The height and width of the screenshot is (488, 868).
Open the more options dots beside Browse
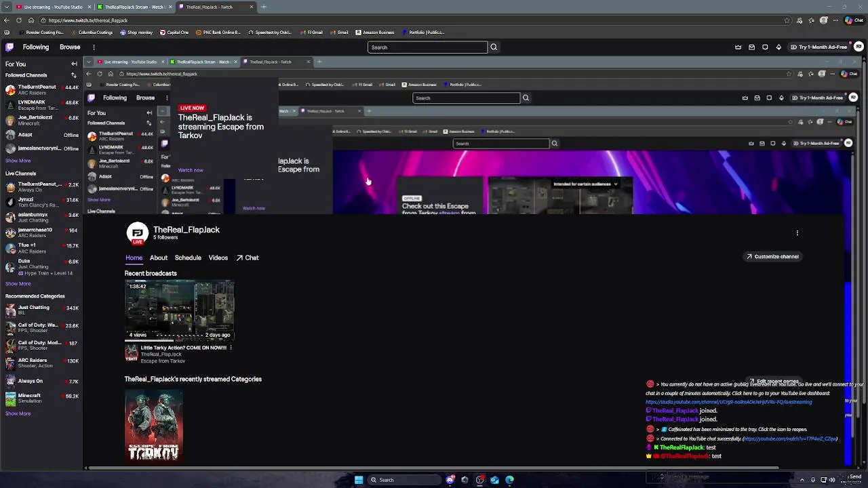click(94, 47)
